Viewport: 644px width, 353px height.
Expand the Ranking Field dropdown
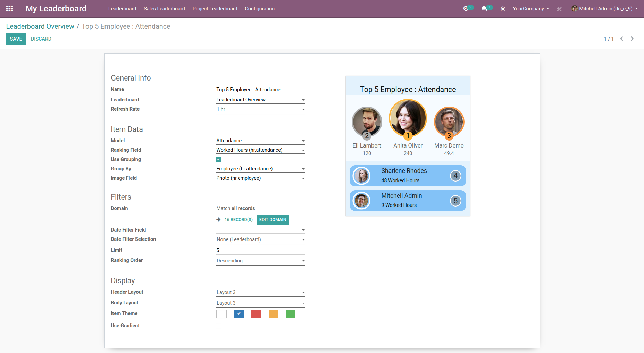click(x=260, y=150)
